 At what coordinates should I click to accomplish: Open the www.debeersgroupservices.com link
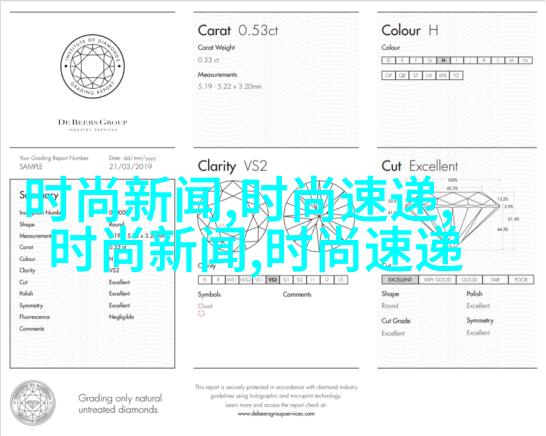coord(276,414)
